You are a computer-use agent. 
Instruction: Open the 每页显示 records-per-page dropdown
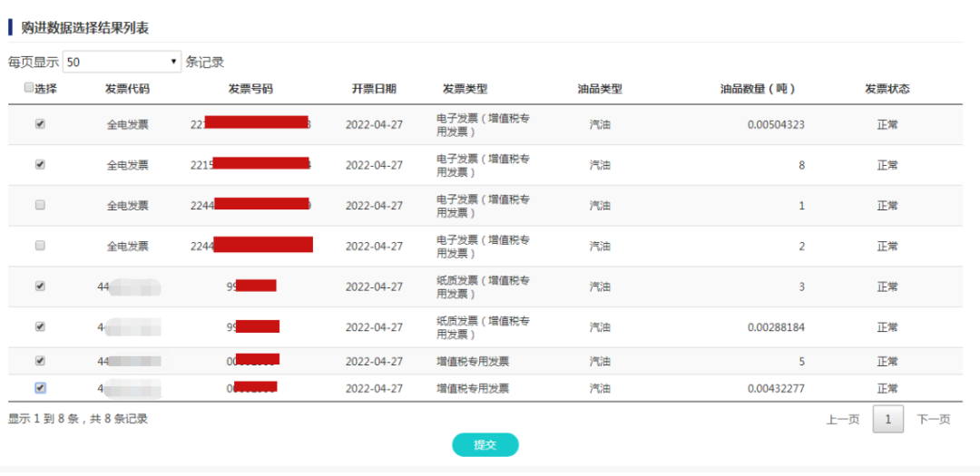122,62
